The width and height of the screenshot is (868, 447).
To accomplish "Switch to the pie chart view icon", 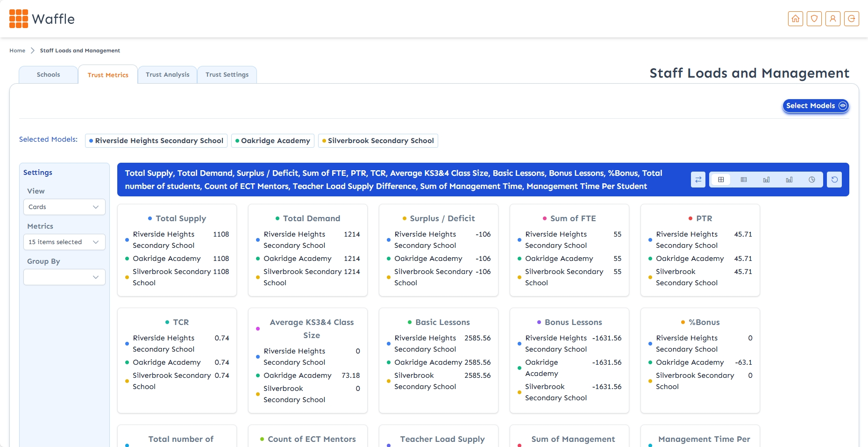I will click(811, 180).
